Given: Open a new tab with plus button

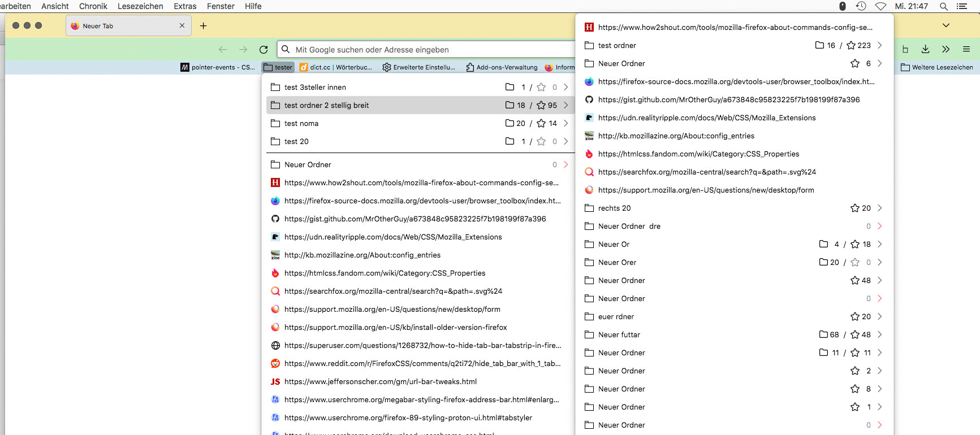Looking at the screenshot, I should [204, 26].
